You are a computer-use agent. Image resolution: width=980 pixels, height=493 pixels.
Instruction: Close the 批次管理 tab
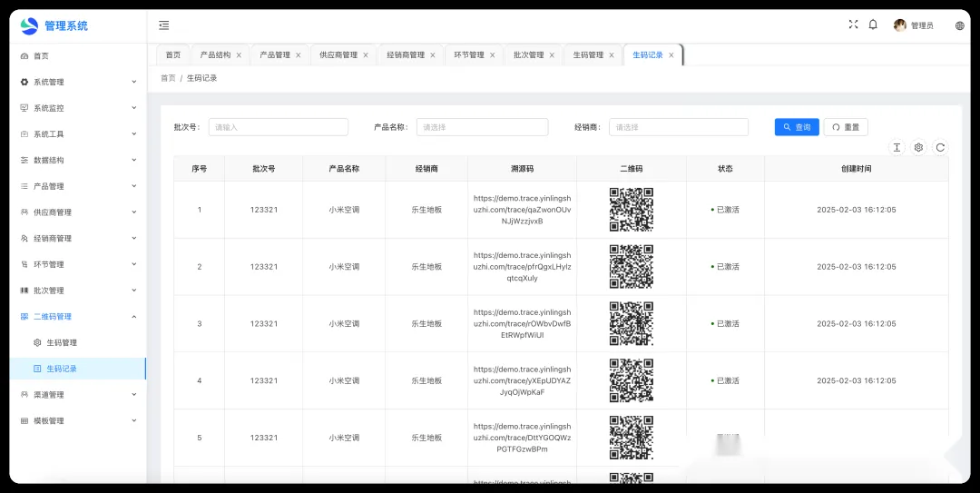click(552, 55)
